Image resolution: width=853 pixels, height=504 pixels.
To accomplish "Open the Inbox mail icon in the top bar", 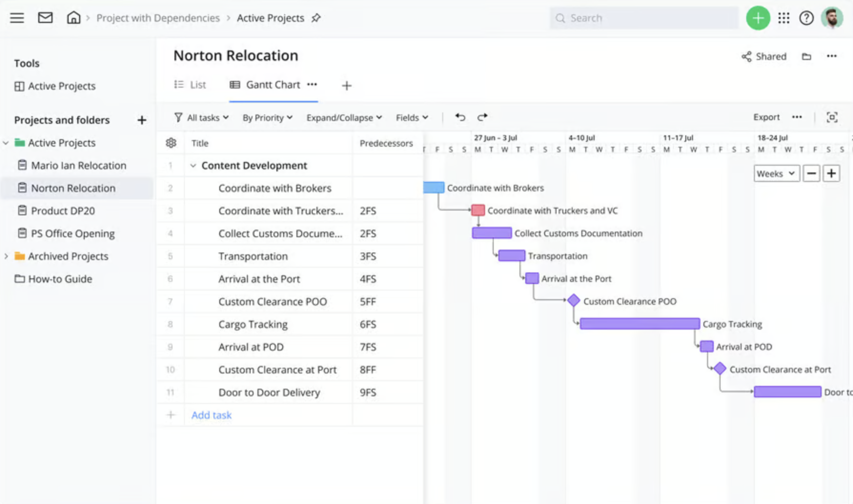I will point(45,18).
